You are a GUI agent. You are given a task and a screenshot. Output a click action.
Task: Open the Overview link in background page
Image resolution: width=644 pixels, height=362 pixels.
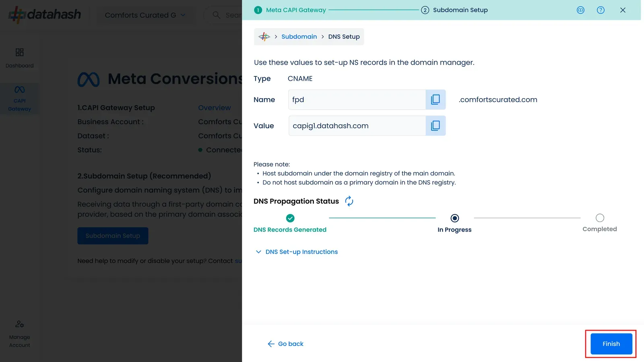[215, 108]
